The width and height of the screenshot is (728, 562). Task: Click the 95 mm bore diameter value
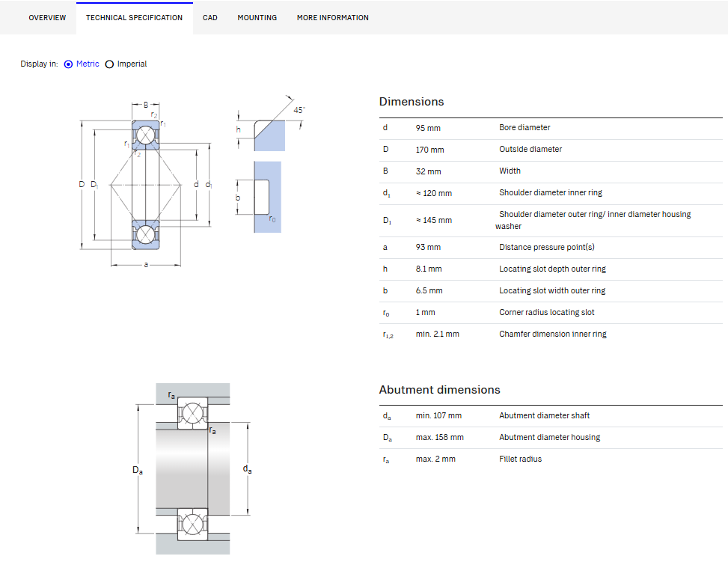coord(428,128)
